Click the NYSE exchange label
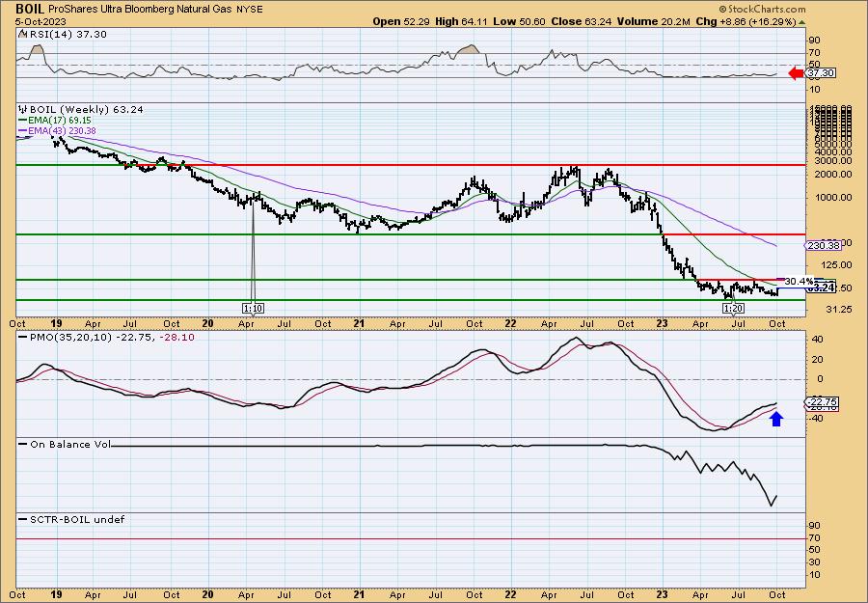The height and width of the screenshot is (603, 868). pyautogui.click(x=252, y=10)
